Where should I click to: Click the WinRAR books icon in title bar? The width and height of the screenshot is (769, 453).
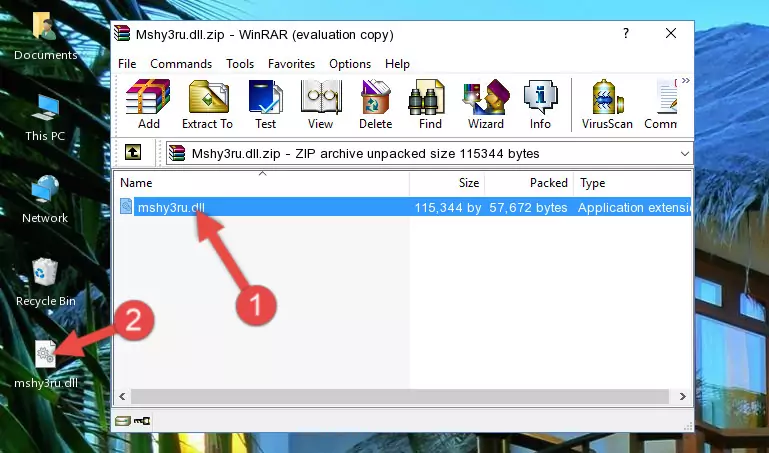[x=122, y=33]
